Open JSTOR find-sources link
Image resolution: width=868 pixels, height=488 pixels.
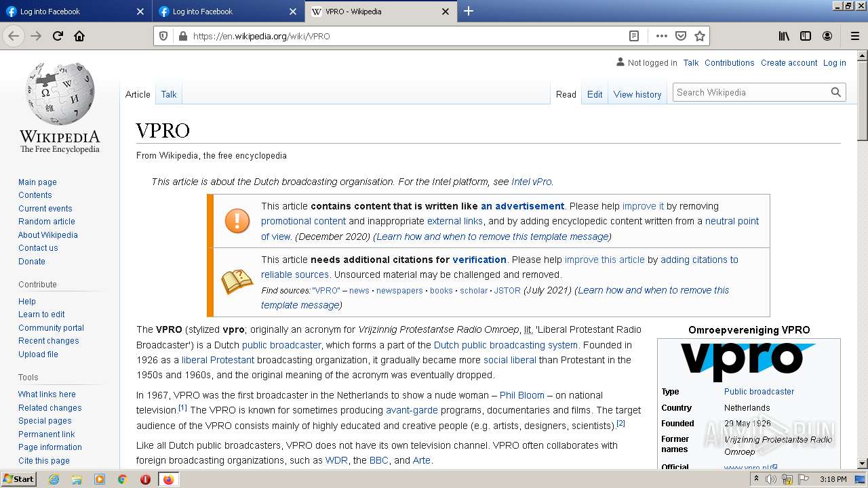click(507, 290)
